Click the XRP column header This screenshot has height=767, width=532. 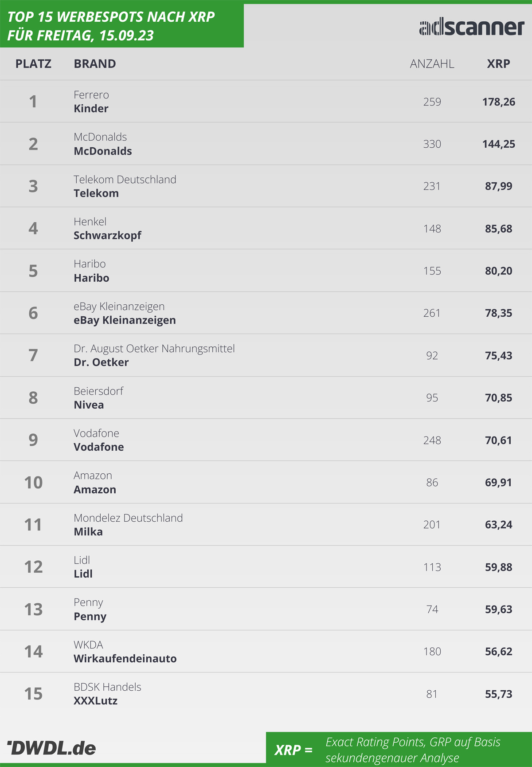coord(498,64)
